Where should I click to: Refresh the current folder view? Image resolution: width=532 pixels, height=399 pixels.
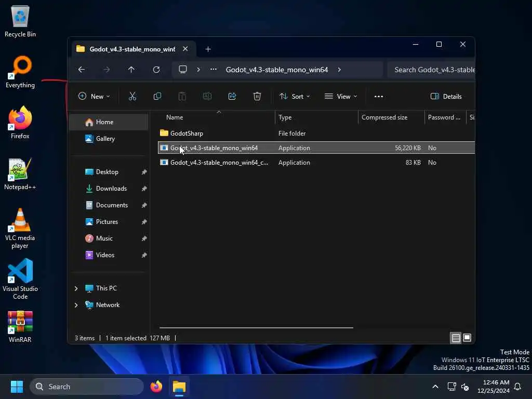coord(156,70)
